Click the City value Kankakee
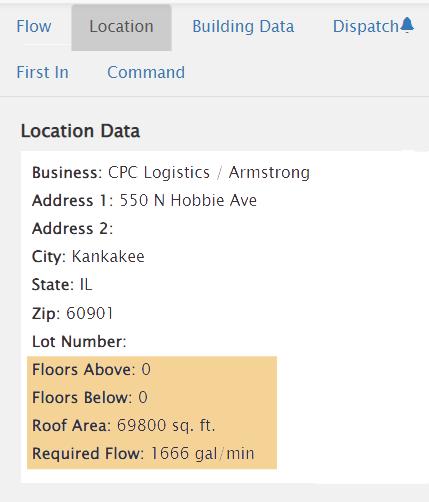The width and height of the screenshot is (429, 502). [x=108, y=257]
